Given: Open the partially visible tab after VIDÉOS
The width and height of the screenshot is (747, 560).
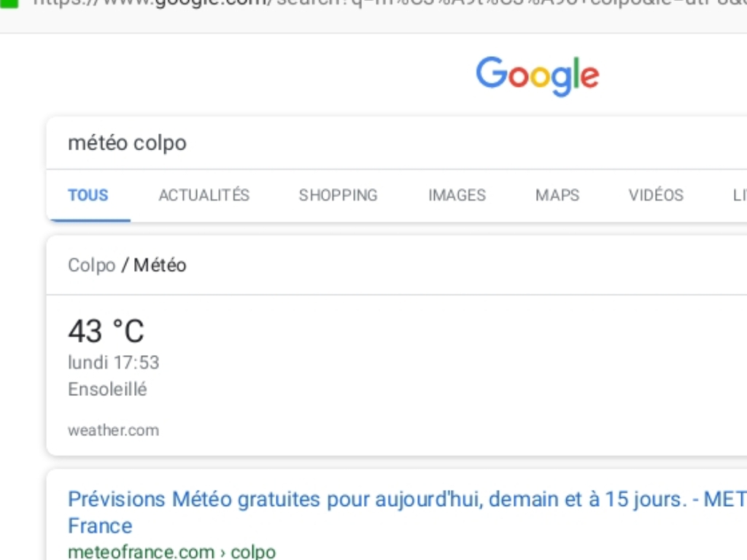Looking at the screenshot, I should [x=738, y=195].
